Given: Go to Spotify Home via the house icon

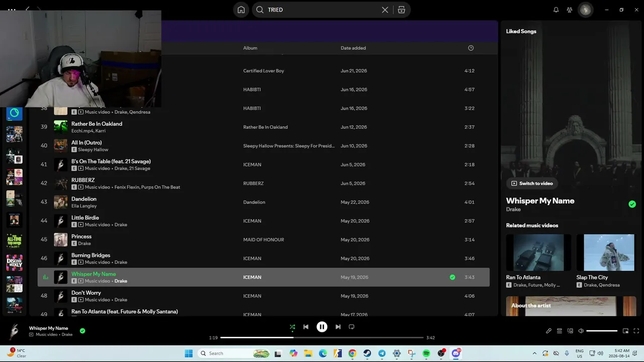Looking at the screenshot, I should pos(241,10).
